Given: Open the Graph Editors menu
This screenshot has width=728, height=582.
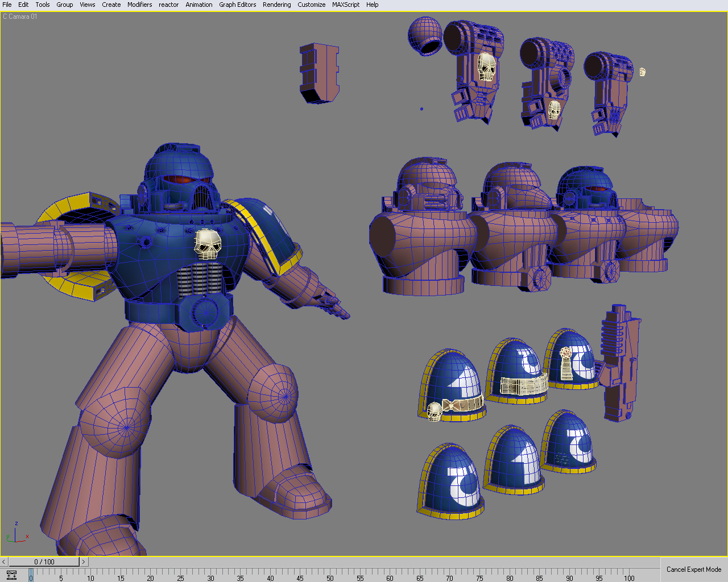Looking at the screenshot, I should (238, 5).
